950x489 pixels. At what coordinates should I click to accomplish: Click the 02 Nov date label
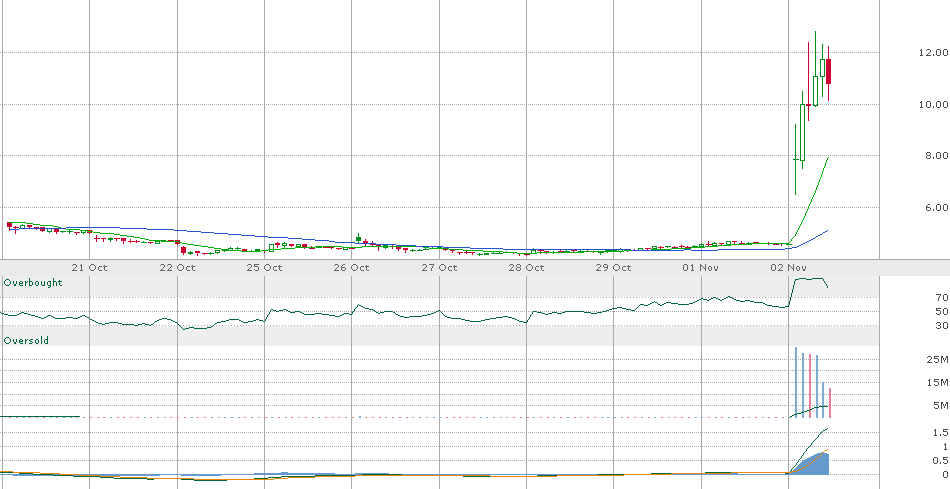point(788,267)
